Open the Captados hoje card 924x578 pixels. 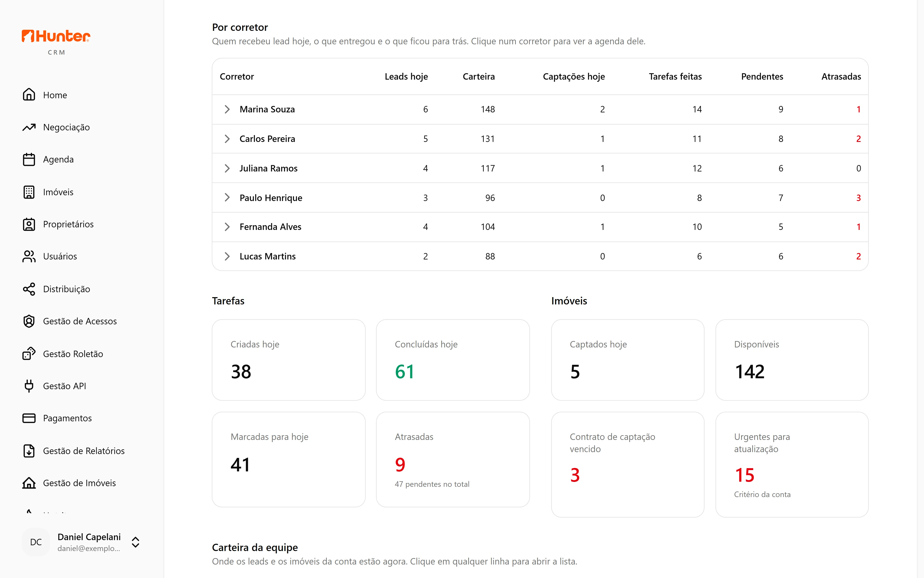coord(628,360)
